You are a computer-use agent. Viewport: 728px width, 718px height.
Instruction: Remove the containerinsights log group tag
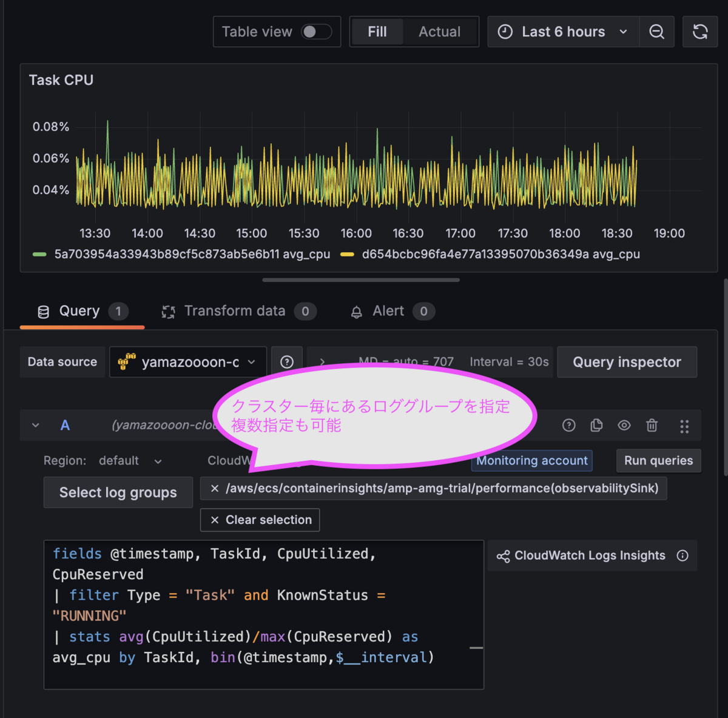pyautogui.click(x=214, y=488)
